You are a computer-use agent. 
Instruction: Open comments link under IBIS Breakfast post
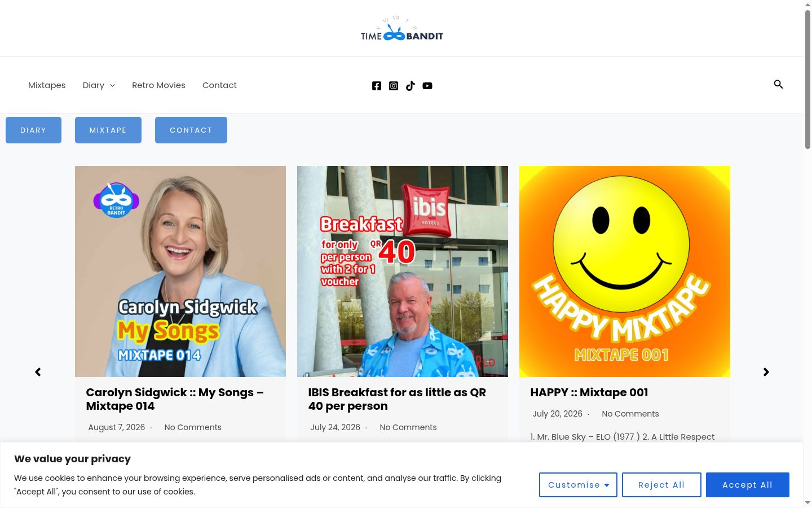click(x=408, y=427)
